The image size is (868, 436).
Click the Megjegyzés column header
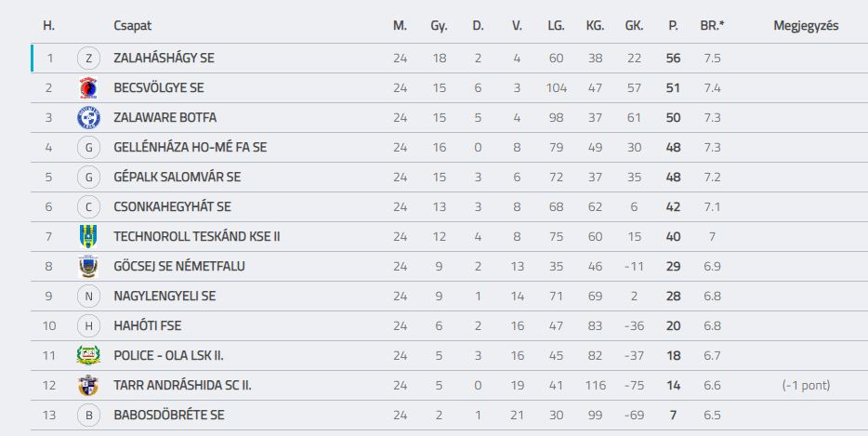pyautogui.click(x=806, y=25)
